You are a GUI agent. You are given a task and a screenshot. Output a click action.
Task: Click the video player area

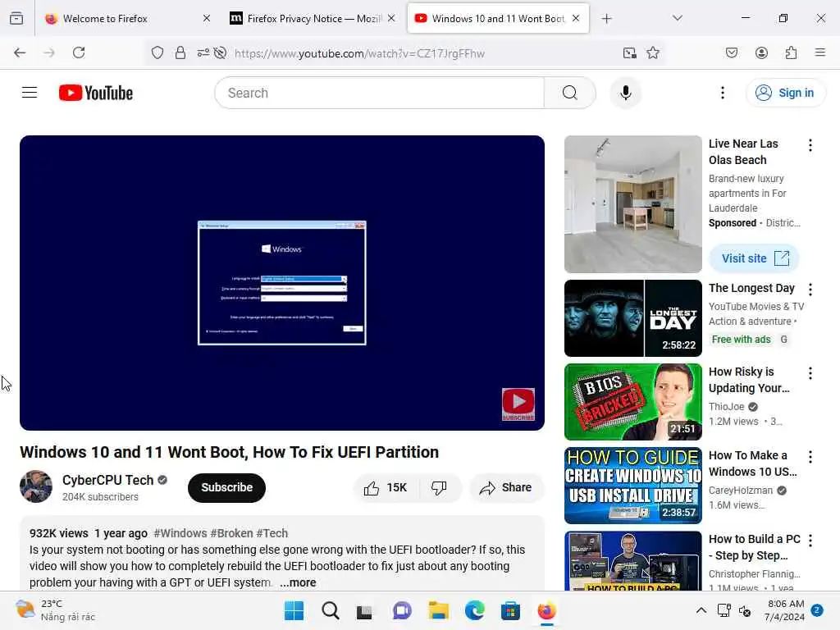pos(282,282)
